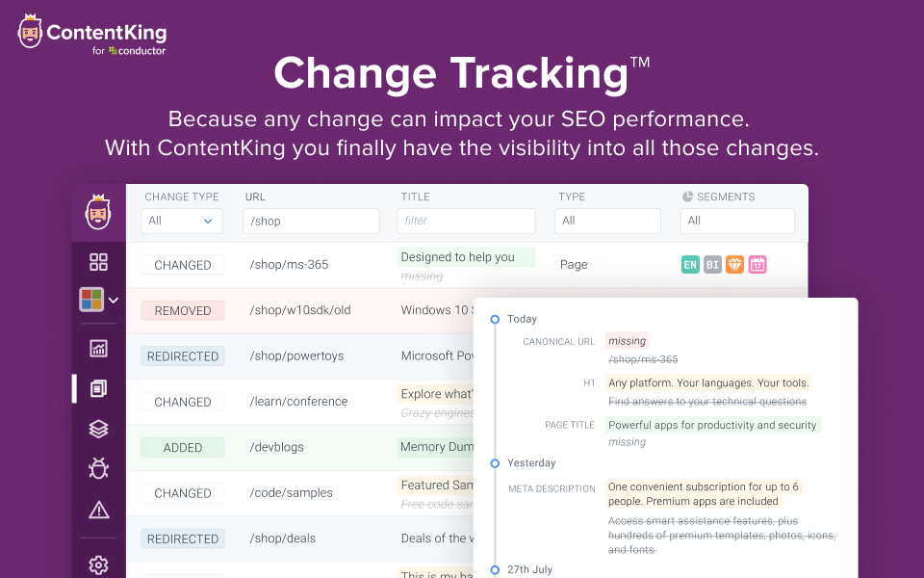
Task: Open the Type column filter dropdown
Action: click(609, 221)
